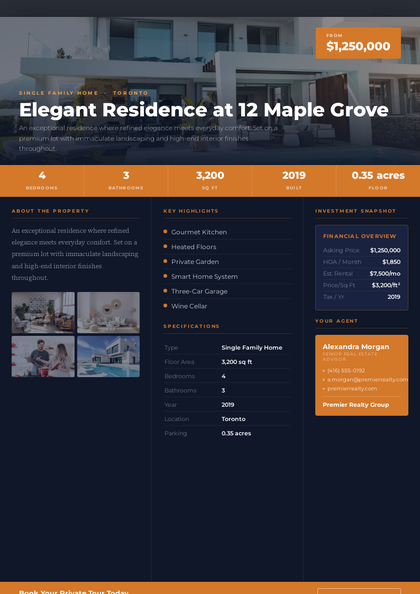420x594 pixels.
Task: Open the living room photo thumbnail
Action: pos(43,313)
